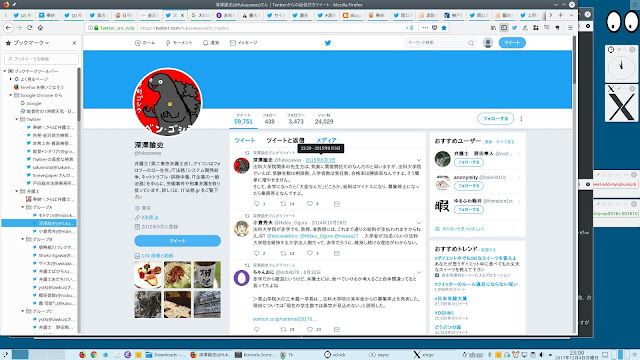Click Chrome icon in the taskbar
This screenshot has height=360, width=640.
pos(94,355)
